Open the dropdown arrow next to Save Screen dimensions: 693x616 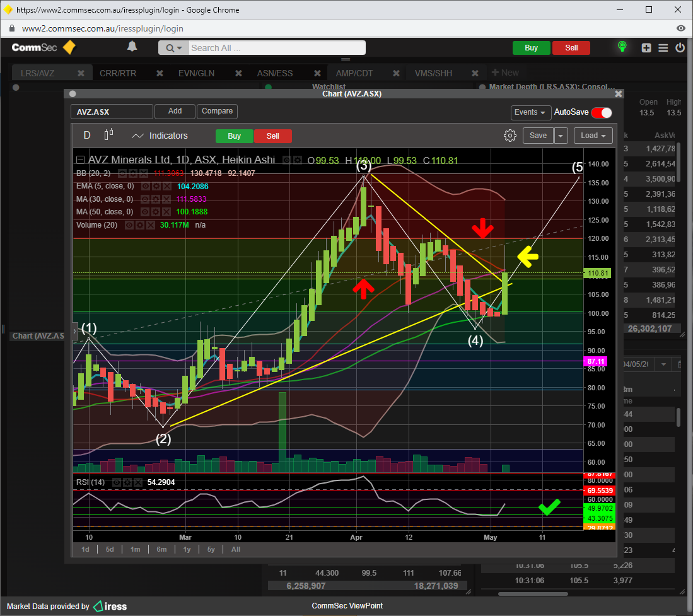(561, 136)
